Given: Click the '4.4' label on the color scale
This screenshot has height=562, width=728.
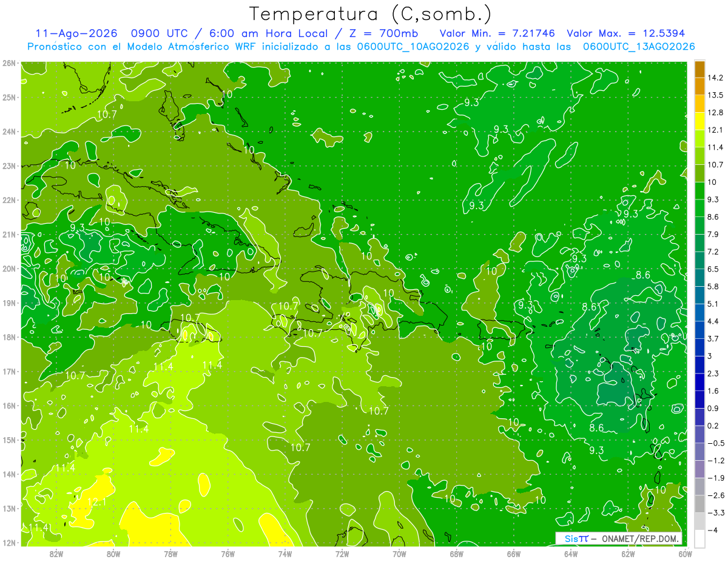Looking at the screenshot, I should click(x=713, y=321).
